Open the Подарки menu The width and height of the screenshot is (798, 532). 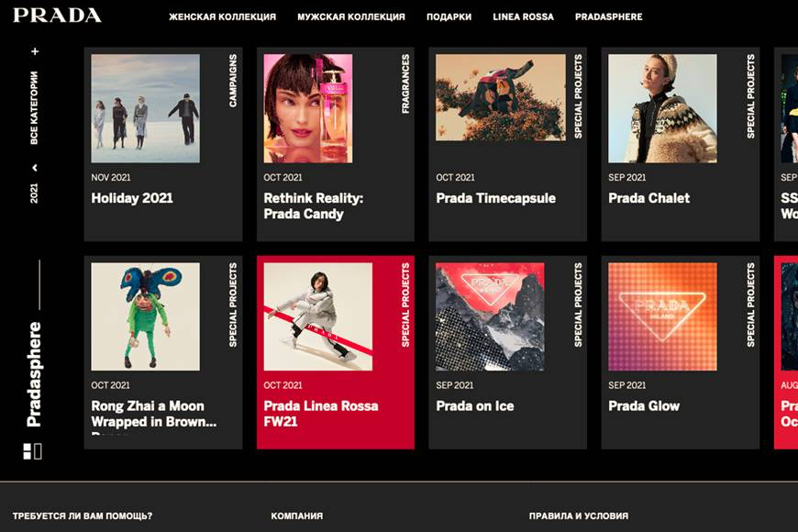pos(449,17)
